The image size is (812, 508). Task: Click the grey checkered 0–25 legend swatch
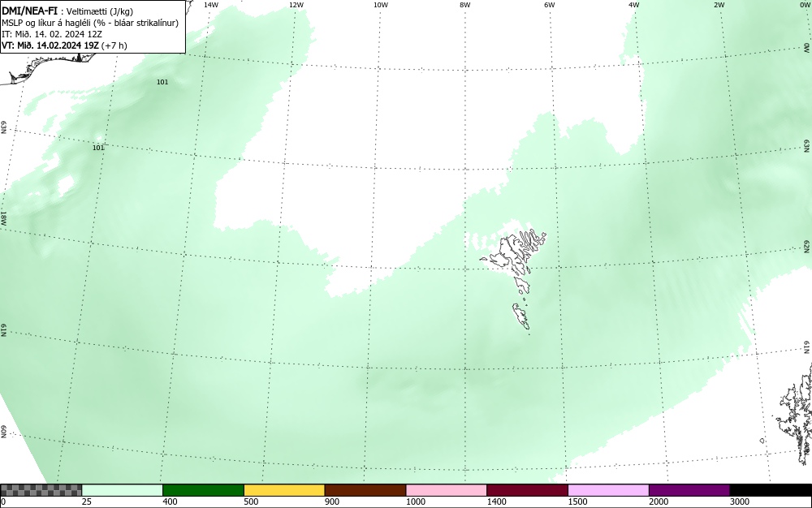41,490
